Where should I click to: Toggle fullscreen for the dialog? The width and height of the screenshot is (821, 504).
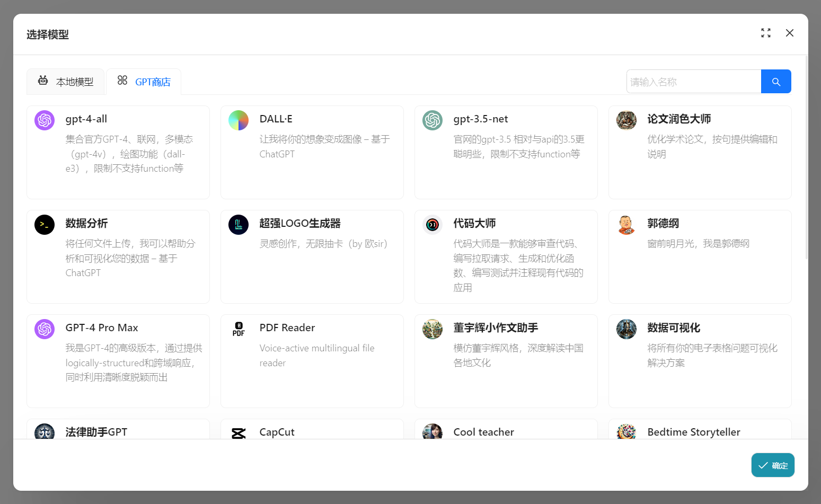(x=766, y=33)
